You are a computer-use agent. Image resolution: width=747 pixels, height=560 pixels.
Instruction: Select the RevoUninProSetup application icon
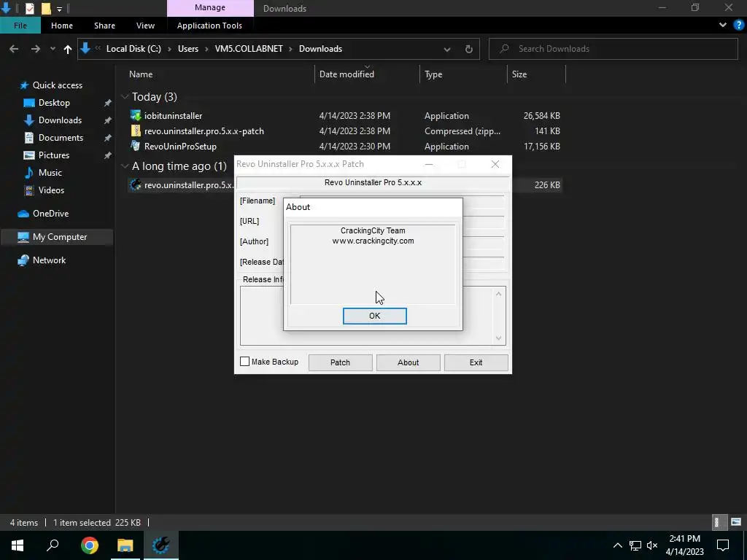(x=136, y=146)
